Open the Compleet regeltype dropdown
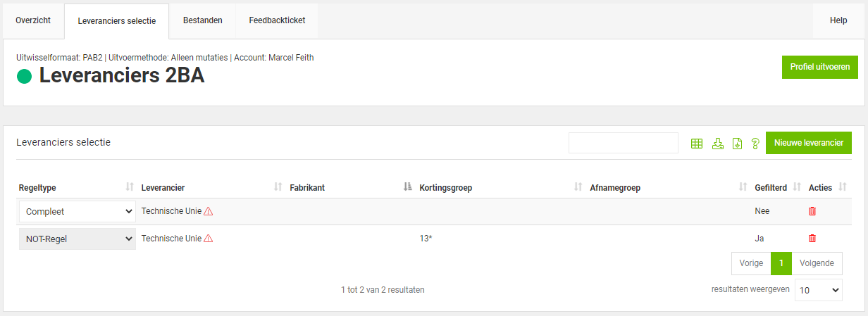The image size is (868, 316). (77, 211)
